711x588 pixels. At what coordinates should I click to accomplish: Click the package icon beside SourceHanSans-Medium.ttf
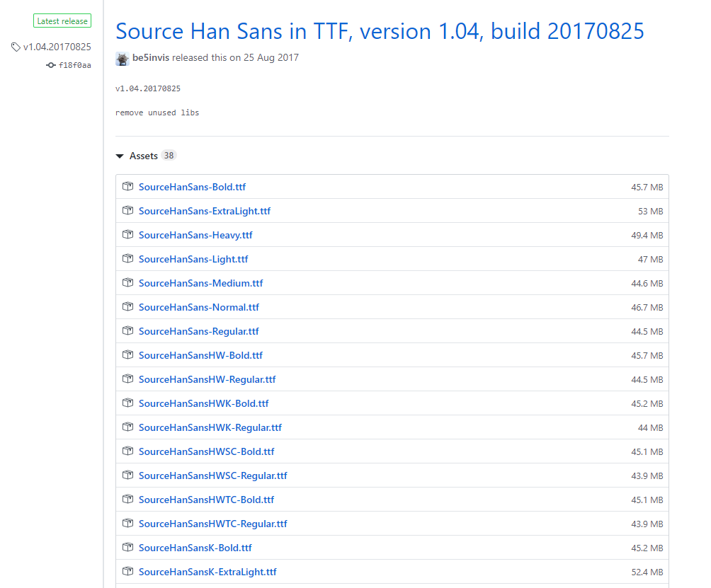[128, 282]
